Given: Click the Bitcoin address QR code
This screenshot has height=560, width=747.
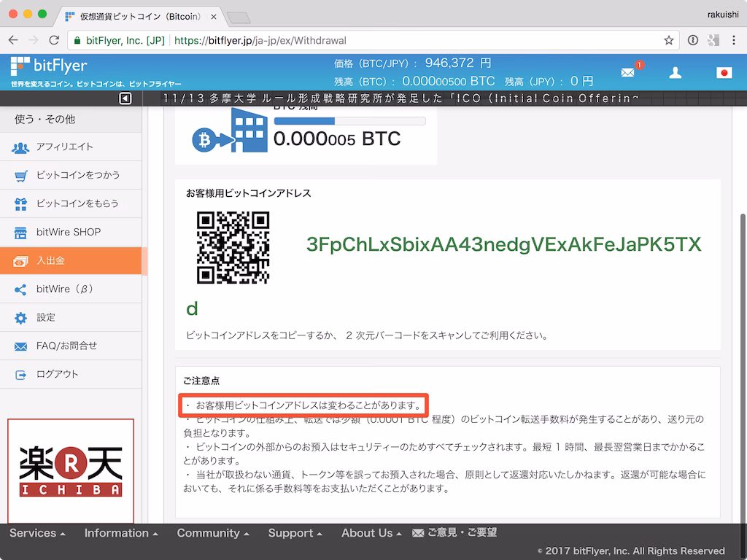Looking at the screenshot, I should [x=233, y=248].
